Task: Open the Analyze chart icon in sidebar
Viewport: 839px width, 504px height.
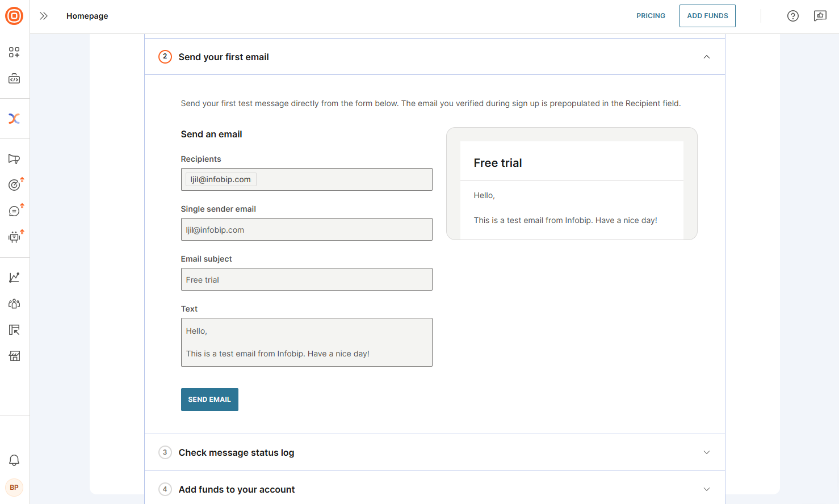Action: point(14,278)
